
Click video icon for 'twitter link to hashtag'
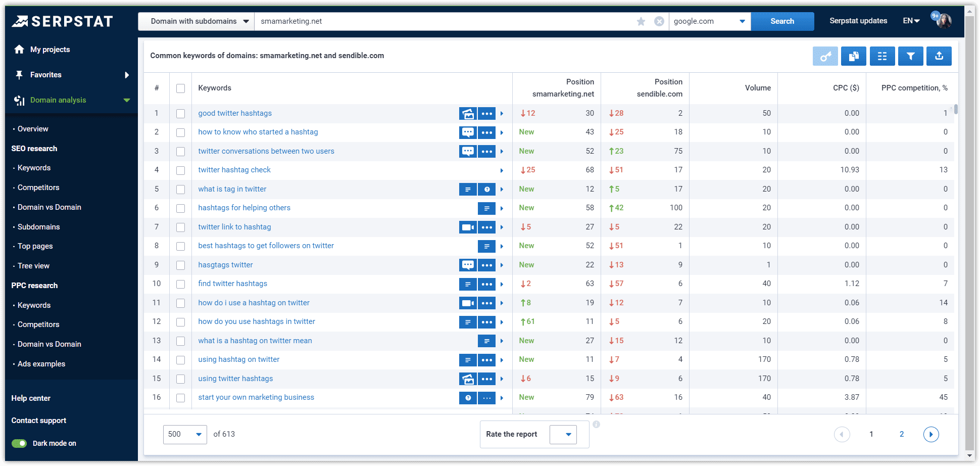[x=468, y=227]
